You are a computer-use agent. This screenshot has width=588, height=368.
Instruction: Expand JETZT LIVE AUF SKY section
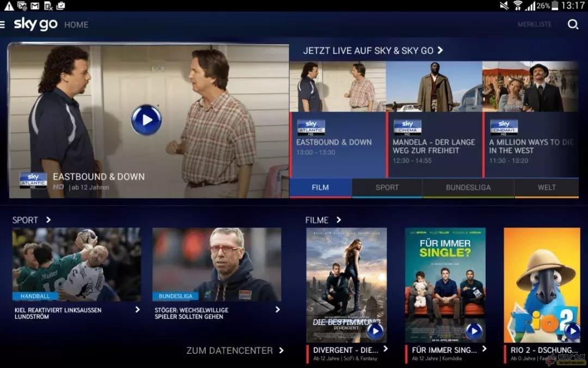point(440,51)
